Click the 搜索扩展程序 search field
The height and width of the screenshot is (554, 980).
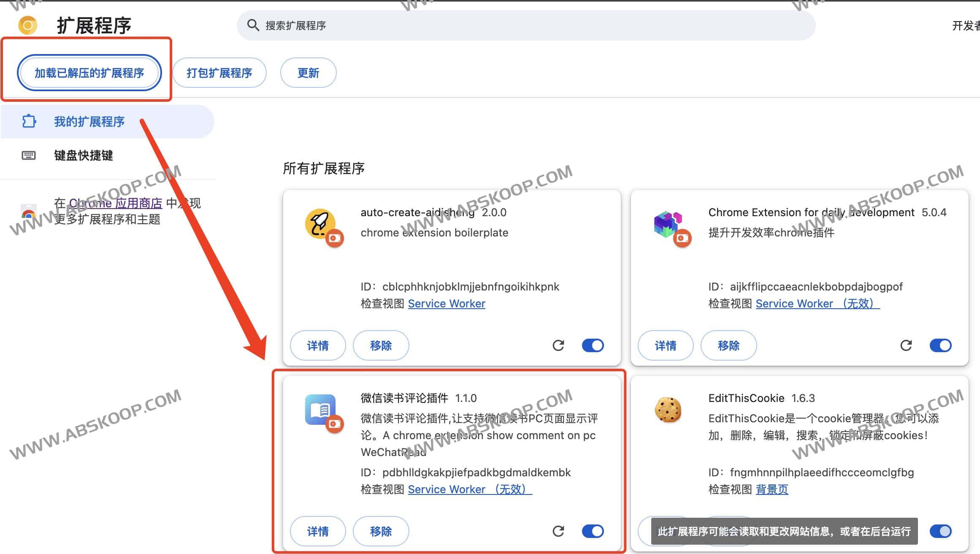295,25
